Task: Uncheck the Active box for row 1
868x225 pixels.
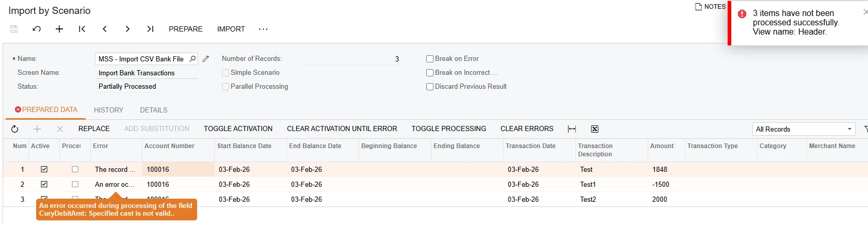Action: coord(44,169)
